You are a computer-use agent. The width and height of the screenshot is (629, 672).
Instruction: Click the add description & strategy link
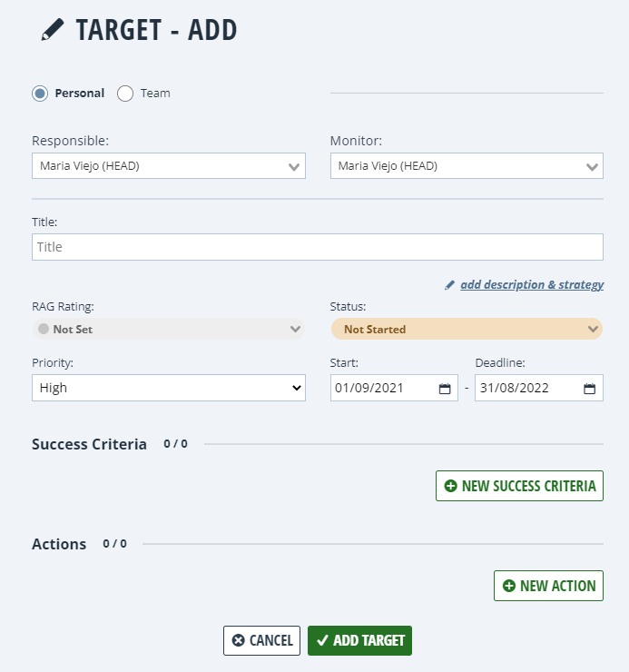click(x=532, y=285)
